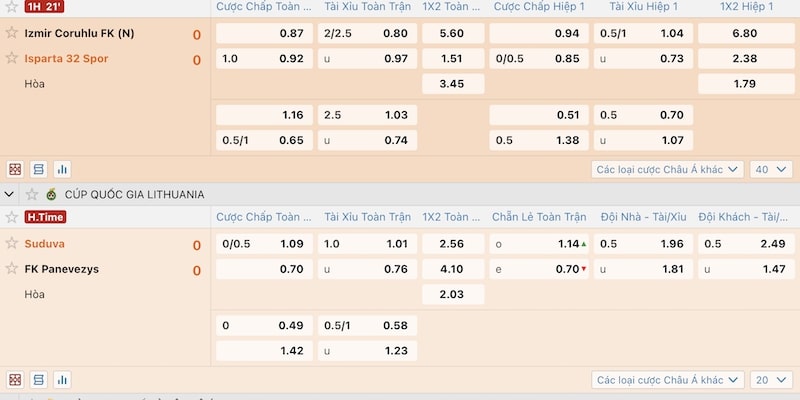Click the Lithuania cup league badge icon
800x400 pixels.
click(x=52, y=194)
